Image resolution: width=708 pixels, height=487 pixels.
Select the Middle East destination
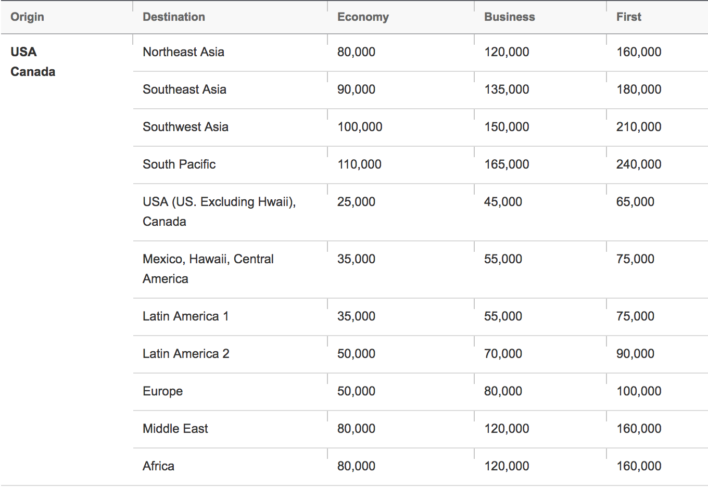pos(175,429)
